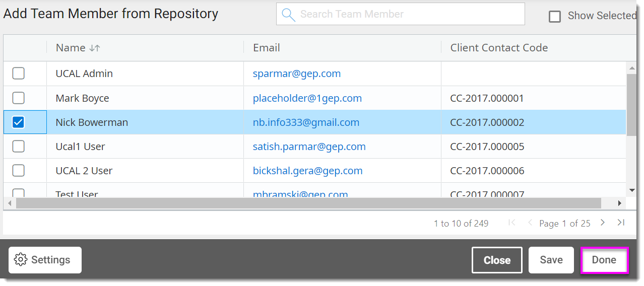Enable the Show Selected checkbox

pyautogui.click(x=555, y=17)
